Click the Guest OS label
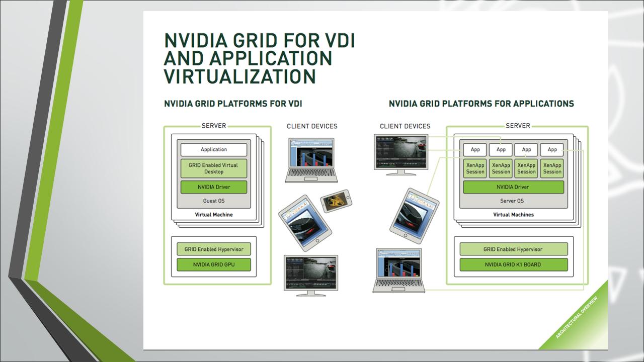 (214, 201)
